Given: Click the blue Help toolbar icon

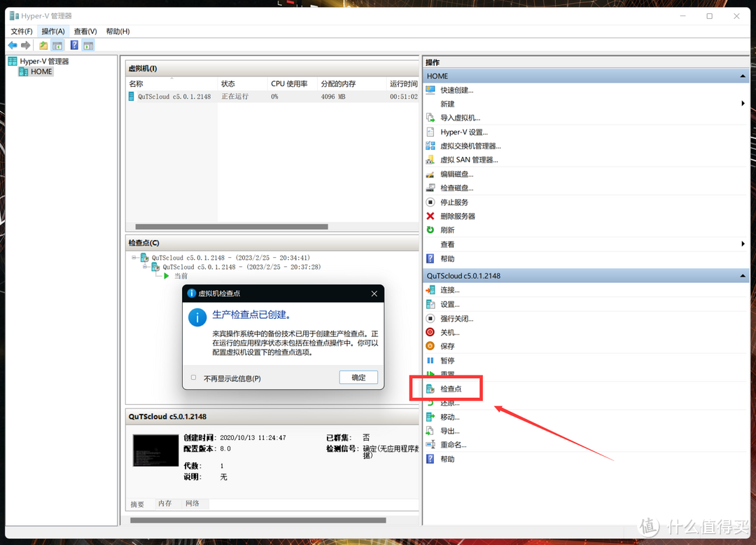Looking at the screenshot, I should tap(74, 46).
